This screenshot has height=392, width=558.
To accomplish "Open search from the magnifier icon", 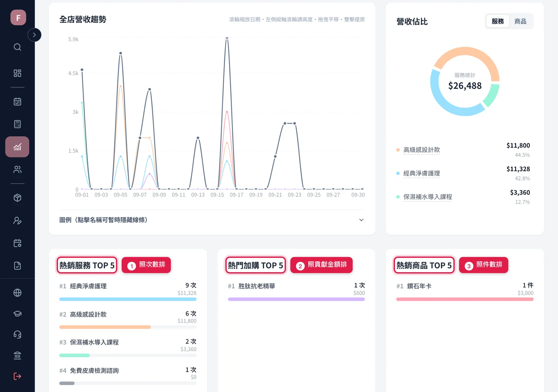I will click(x=17, y=47).
